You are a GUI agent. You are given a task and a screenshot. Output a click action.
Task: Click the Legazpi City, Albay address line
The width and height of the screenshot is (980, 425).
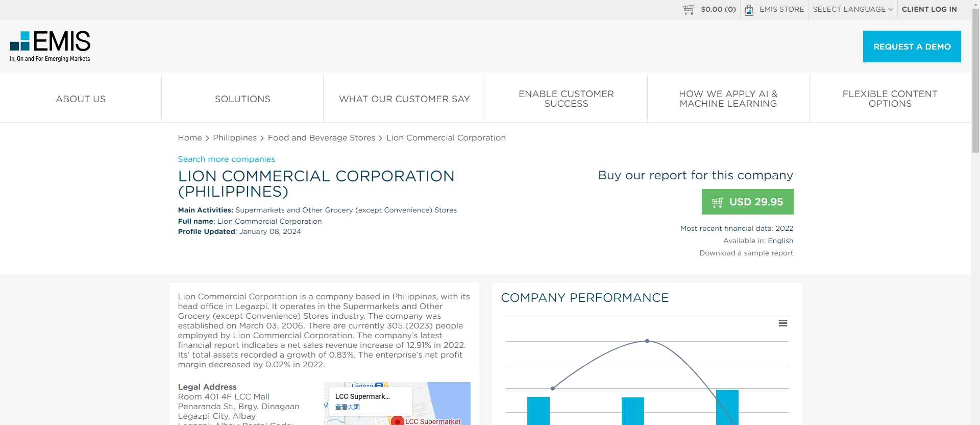pos(216,416)
